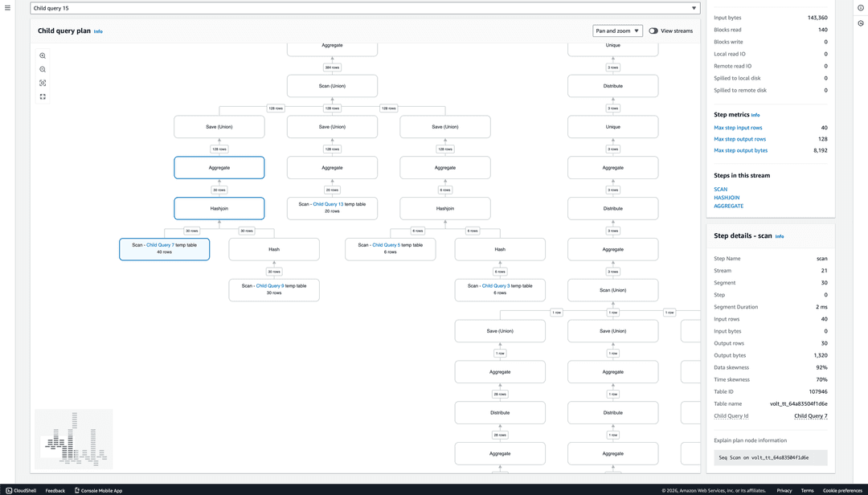
Task: Select the SCAN step in this stream
Action: click(721, 189)
